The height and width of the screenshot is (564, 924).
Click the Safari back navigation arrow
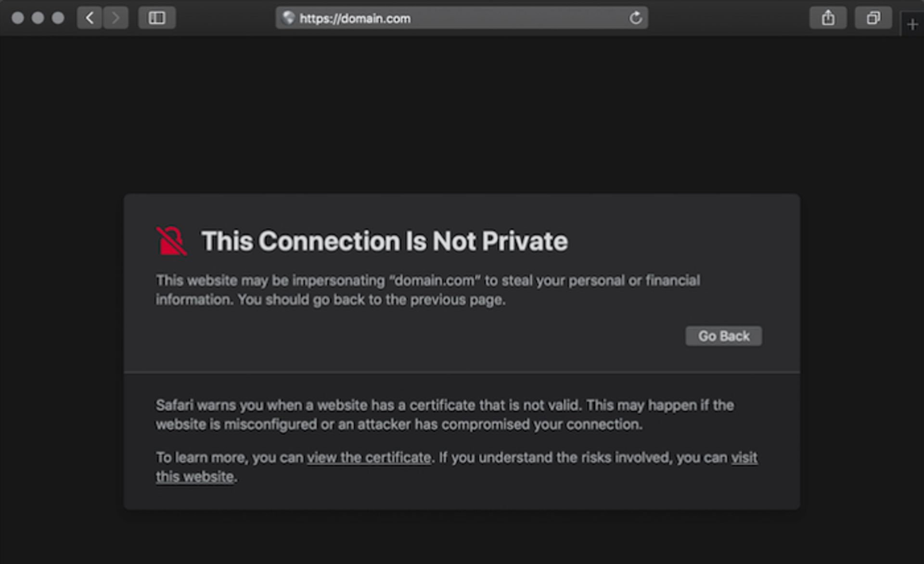point(90,18)
